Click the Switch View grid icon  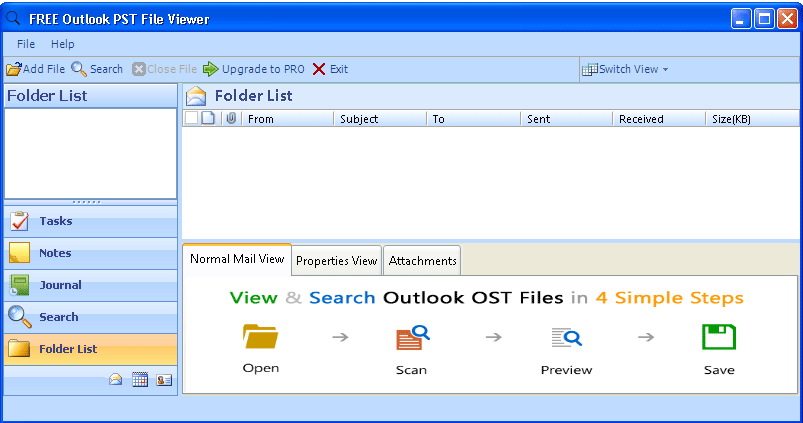(589, 69)
